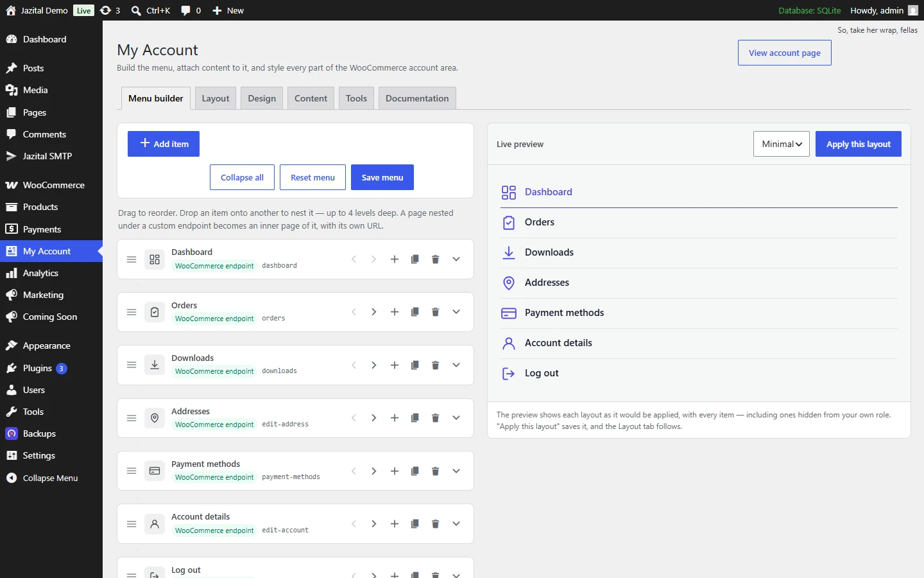Viewport: 924px width, 578px height.
Task: Collapse the admin sidebar menu
Action: point(51,478)
